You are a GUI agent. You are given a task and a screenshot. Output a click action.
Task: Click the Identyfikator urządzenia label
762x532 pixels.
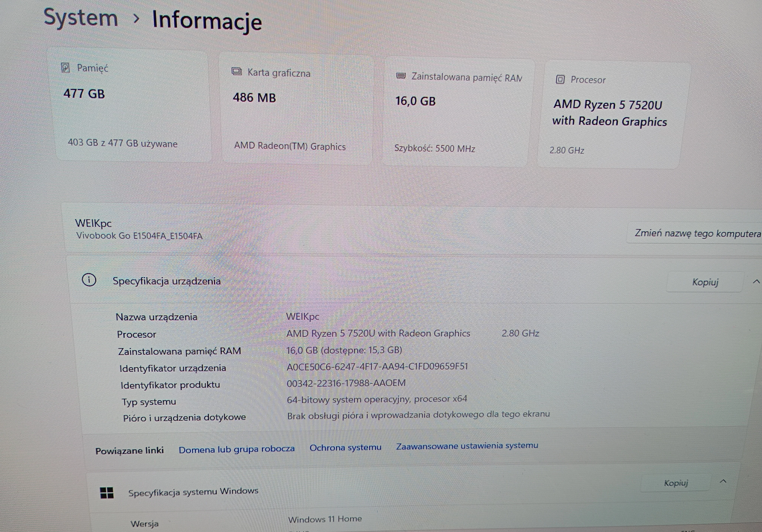click(x=173, y=368)
